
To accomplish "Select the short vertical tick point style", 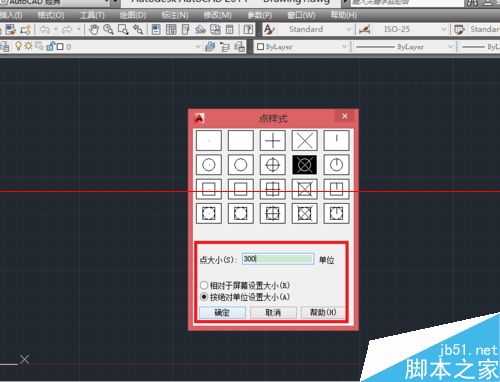I will [336, 140].
